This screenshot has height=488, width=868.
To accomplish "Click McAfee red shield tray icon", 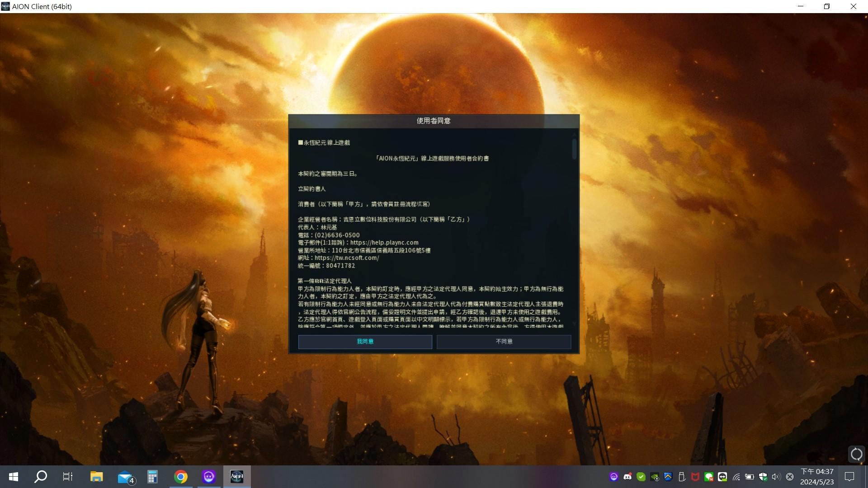I will coord(695,477).
